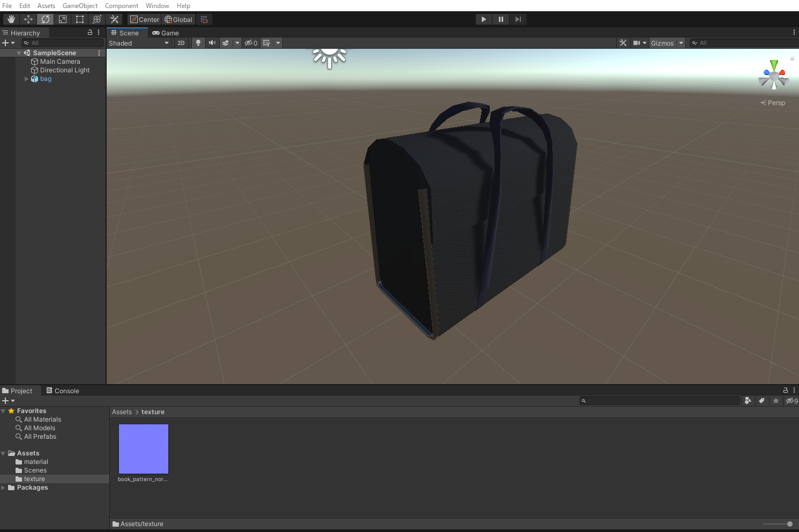This screenshot has height=532, width=799.
Task: Enter Play mode
Action: 483,19
